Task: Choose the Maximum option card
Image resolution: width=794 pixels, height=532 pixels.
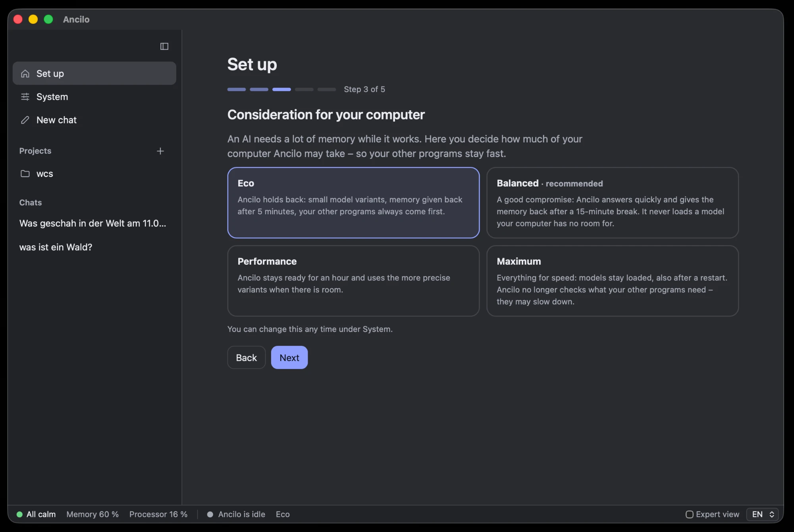Action: [x=612, y=281]
